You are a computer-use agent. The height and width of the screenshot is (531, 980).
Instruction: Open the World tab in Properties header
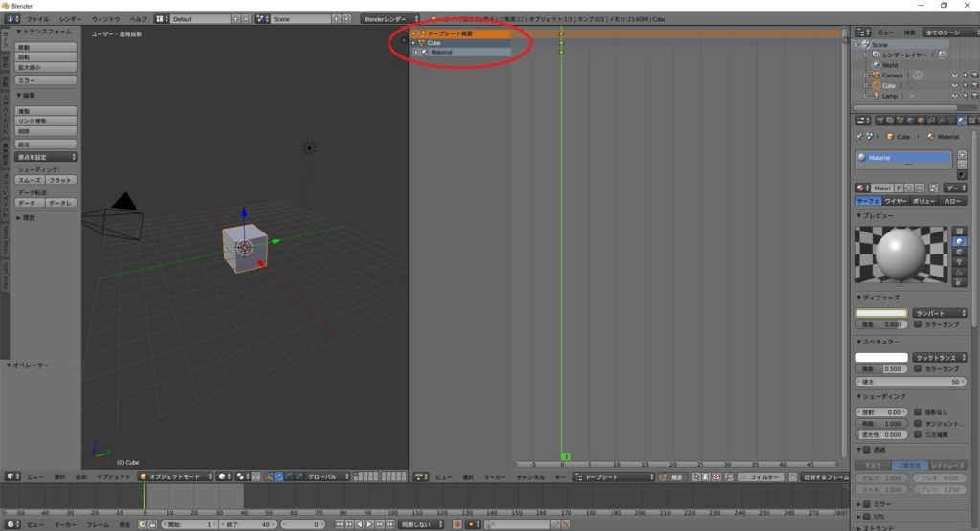(x=911, y=121)
